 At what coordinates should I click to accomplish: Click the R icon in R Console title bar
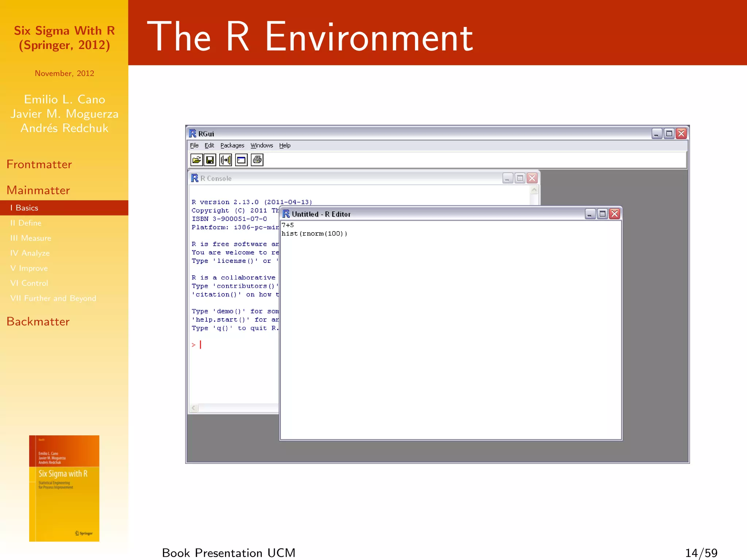tap(195, 178)
